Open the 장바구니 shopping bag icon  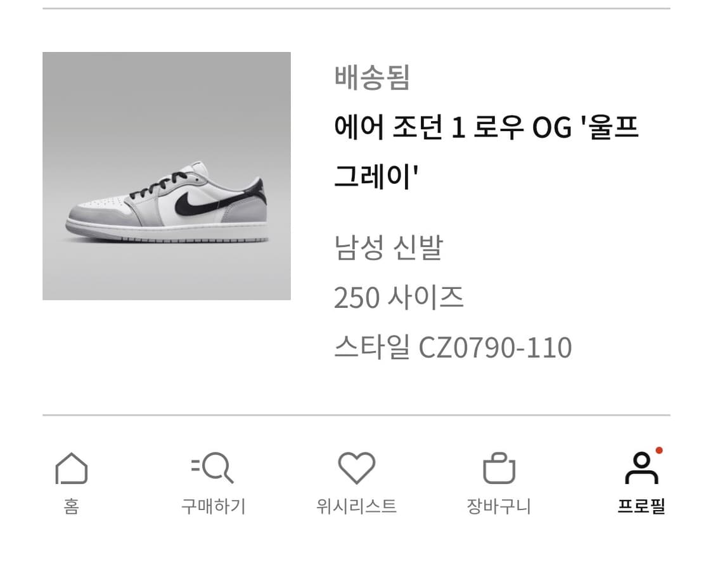pos(499,468)
